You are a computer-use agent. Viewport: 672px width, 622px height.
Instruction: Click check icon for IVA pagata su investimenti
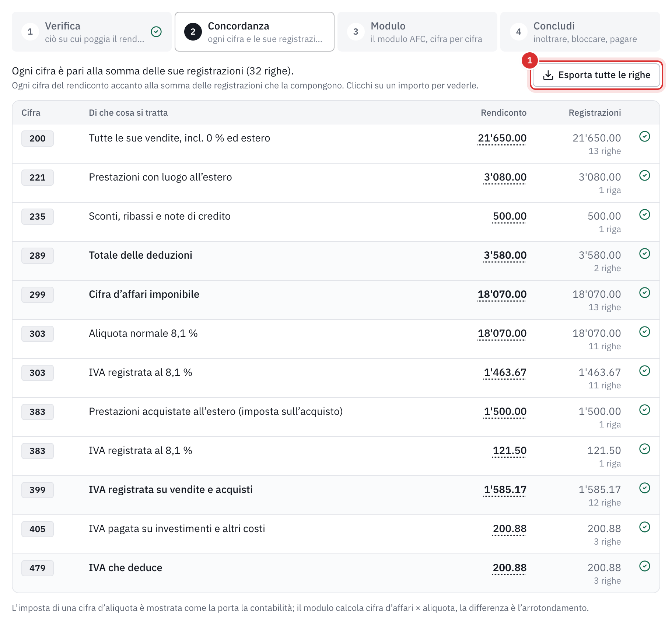[645, 527]
